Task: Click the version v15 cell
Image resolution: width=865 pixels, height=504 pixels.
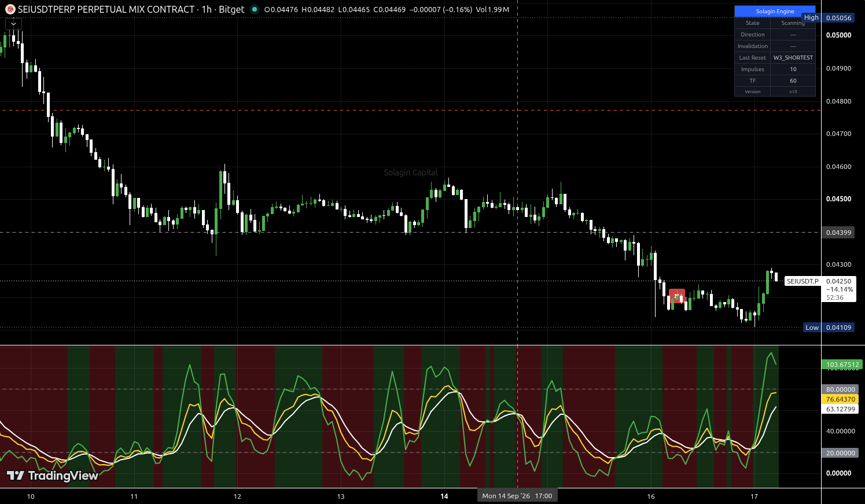Action: pyautogui.click(x=793, y=91)
